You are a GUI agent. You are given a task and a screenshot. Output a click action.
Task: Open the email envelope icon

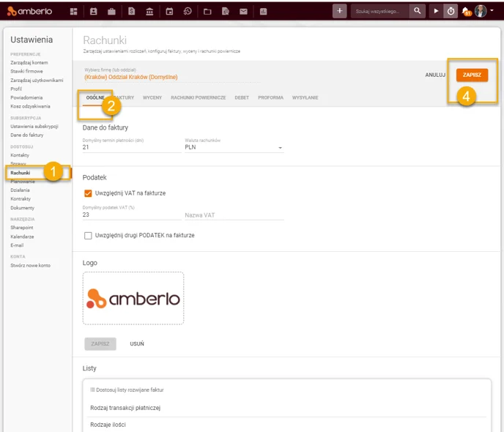coord(243,12)
